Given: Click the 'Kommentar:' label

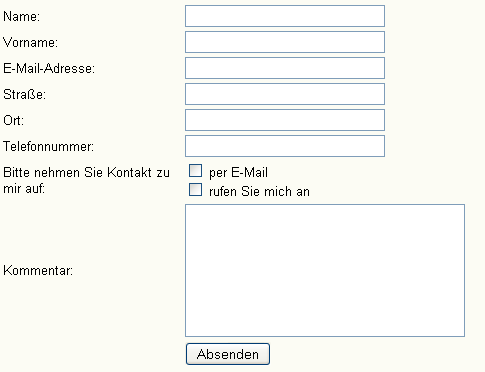Looking at the screenshot, I should [38, 270].
